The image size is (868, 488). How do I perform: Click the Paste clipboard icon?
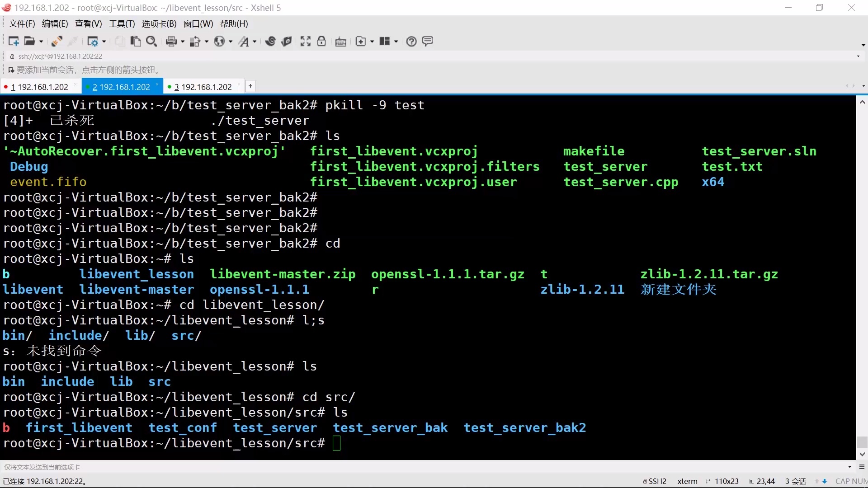[136, 42]
